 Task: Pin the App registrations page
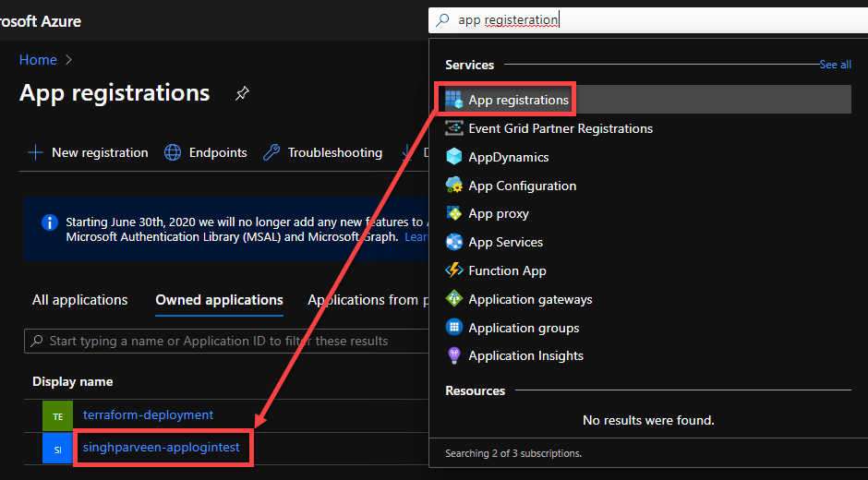click(x=242, y=94)
